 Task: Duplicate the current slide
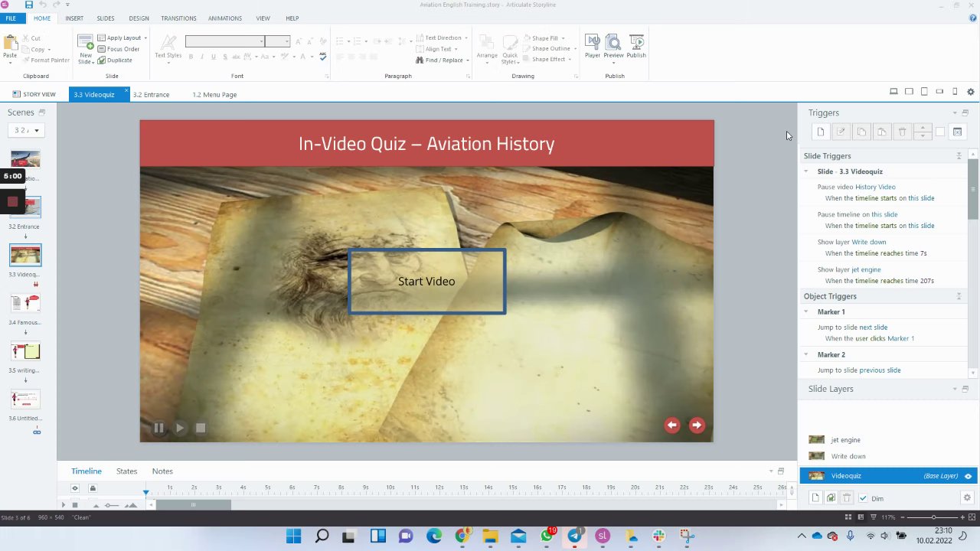click(x=115, y=60)
